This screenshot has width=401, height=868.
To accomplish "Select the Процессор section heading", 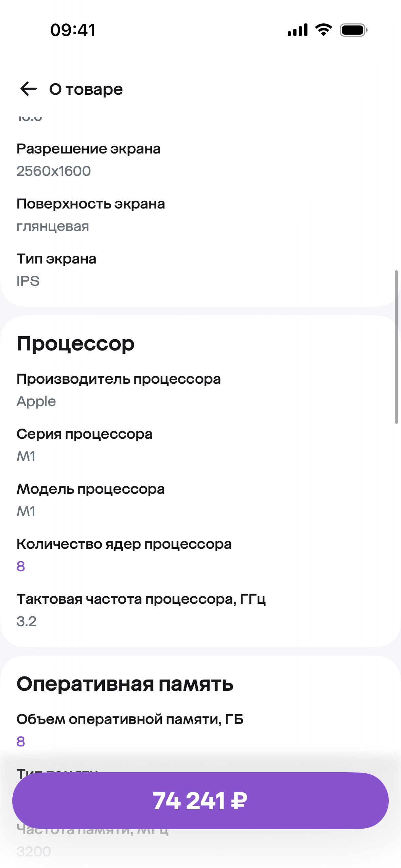I will [x=75, y=344].
